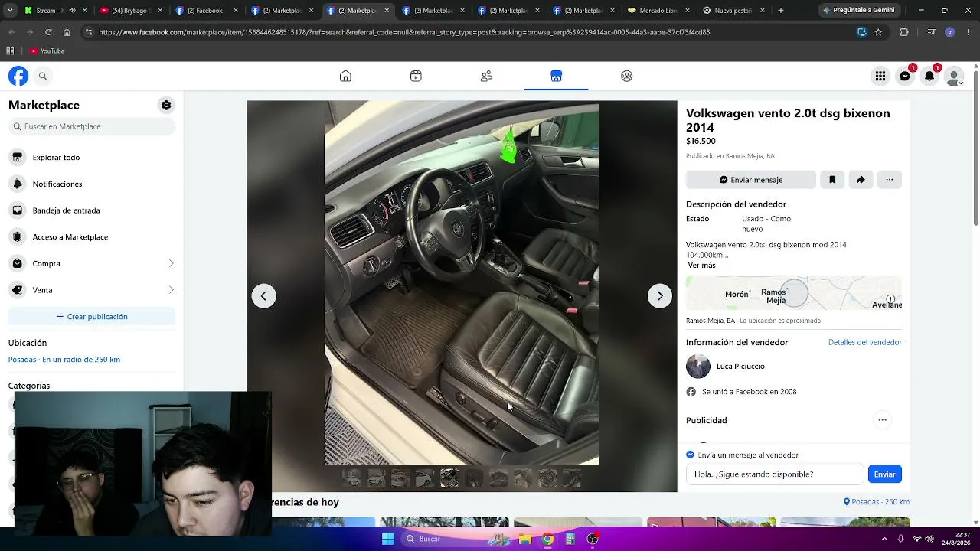This screenshot has width=980, height=551.
Task: Go to the Facebook Home feed icon
Action: tap(345, 76)
